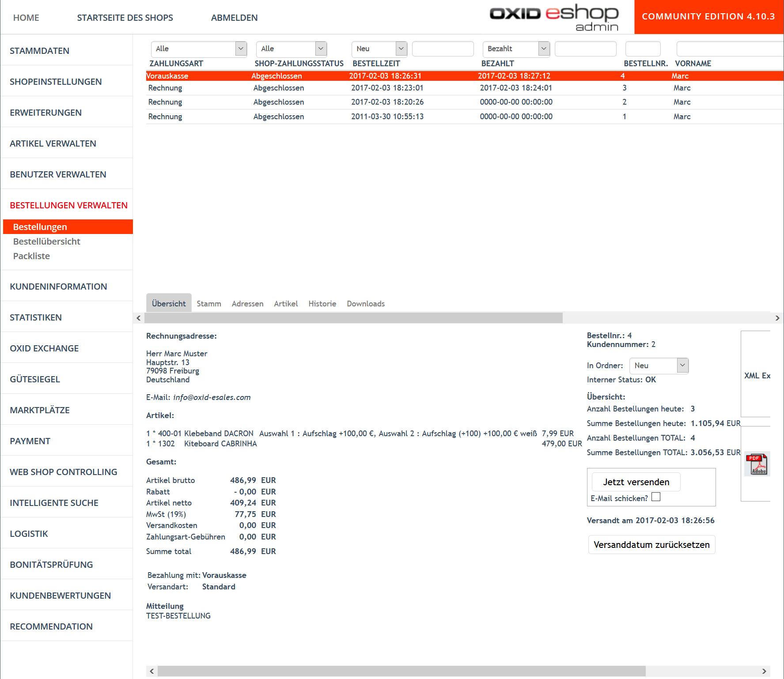Select the Vorauskasse order row number 4
784x679 pixels.
coord(465,76)
